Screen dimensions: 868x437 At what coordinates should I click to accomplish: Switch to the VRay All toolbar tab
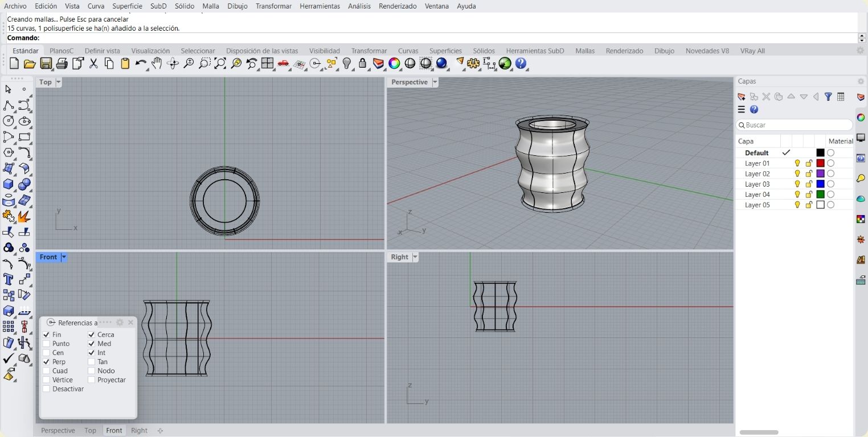coord(752,51)
